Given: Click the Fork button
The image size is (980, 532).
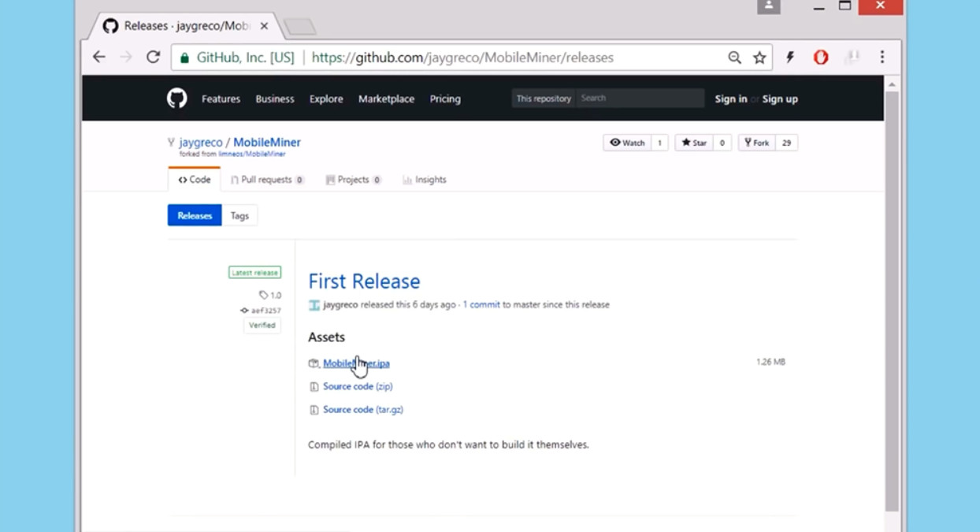Looking at the screenshot, I should coord(756,143).
